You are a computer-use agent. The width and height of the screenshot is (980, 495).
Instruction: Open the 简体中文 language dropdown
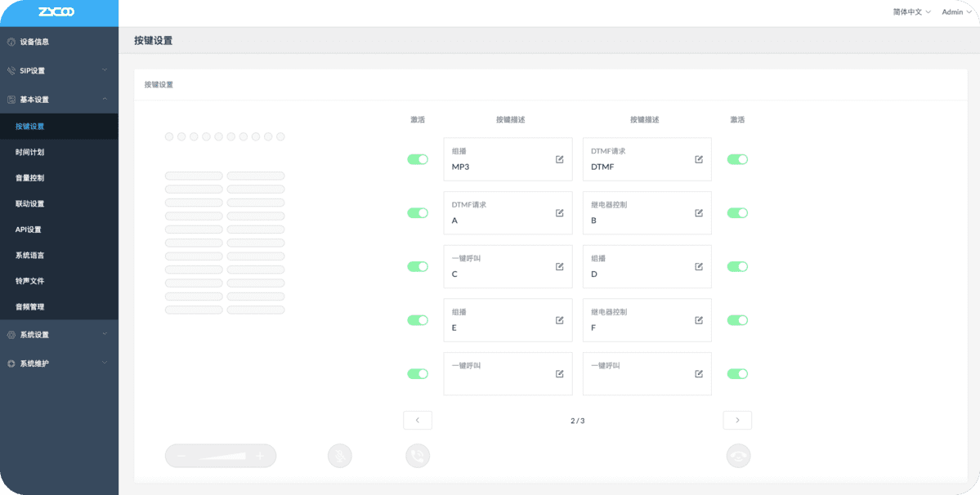pyautogui.click(x=912, y=12)
